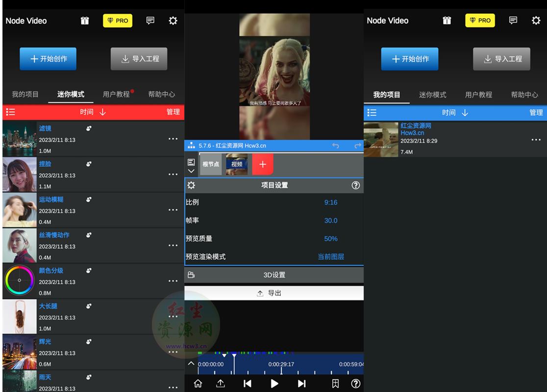Screen dimensions: 547x392
Task: Open help for 项目设置
Action: (355, 185)
